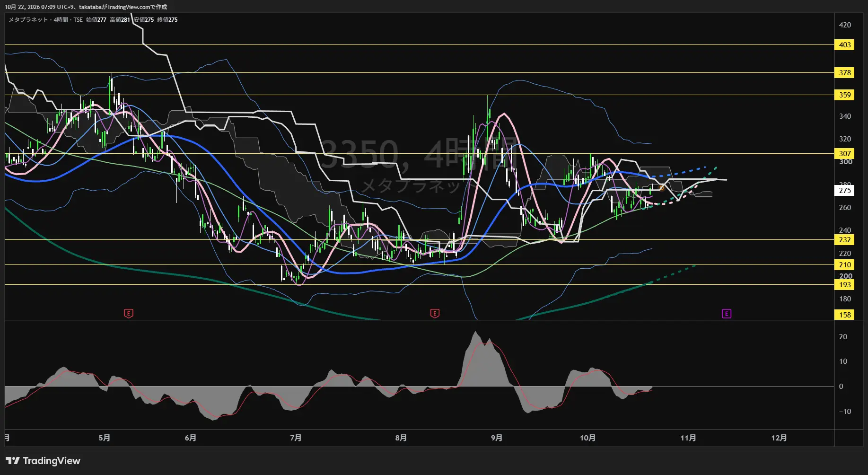Click the current price 275 label

coord(845,191)
